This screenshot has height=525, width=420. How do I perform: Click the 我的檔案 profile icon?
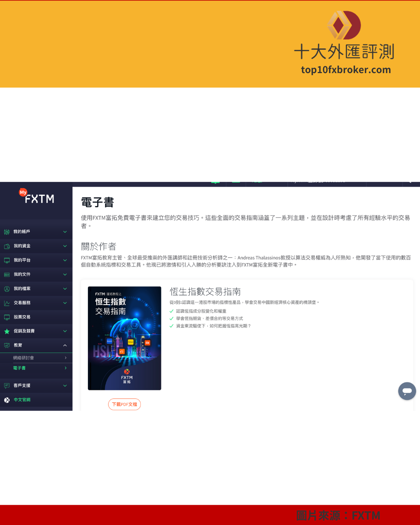tap(7, 289)
